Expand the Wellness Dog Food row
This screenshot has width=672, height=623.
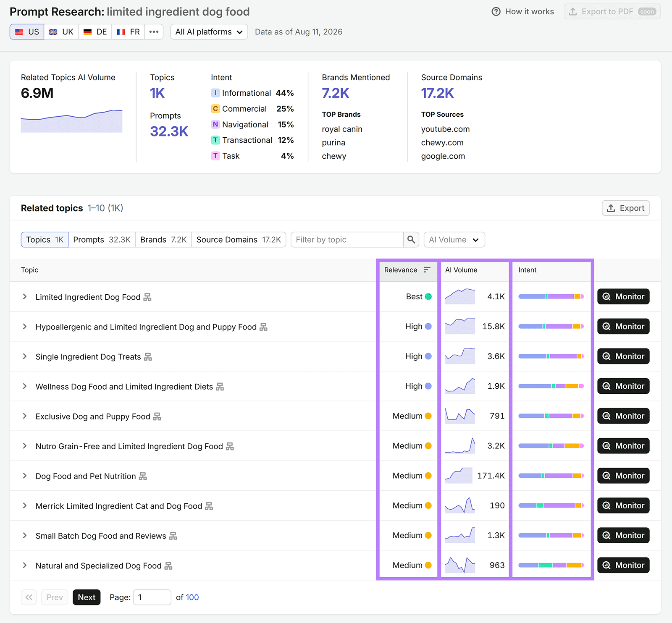click(25, 386)
